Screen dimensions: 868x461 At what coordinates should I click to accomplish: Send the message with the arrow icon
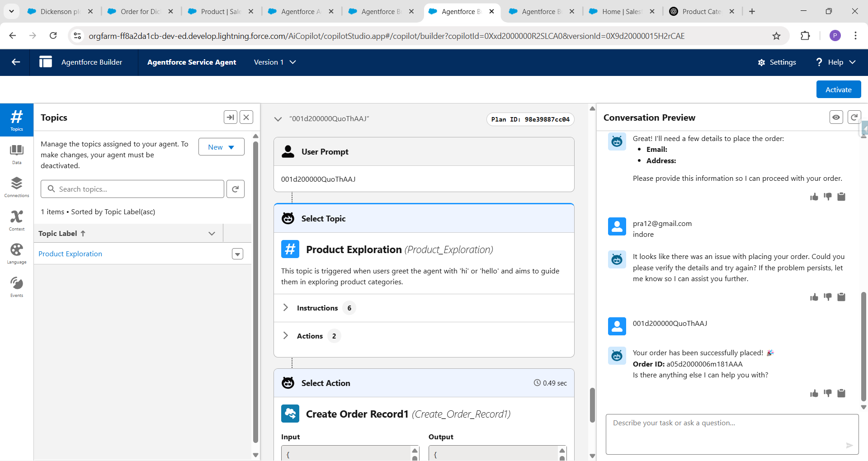(x=849, y=445)
